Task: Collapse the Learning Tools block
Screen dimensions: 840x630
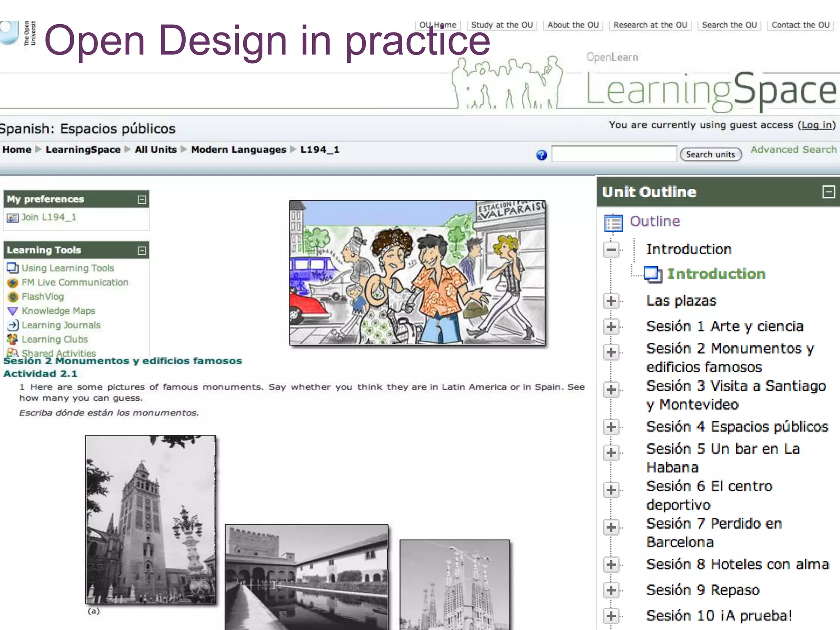Action: [x=142, y=251]
